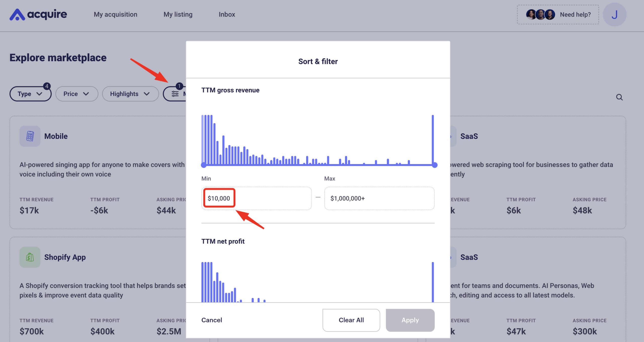Cancel the Sort & filter dialog
The image size is (644, 342).
(x=212, y=320)
